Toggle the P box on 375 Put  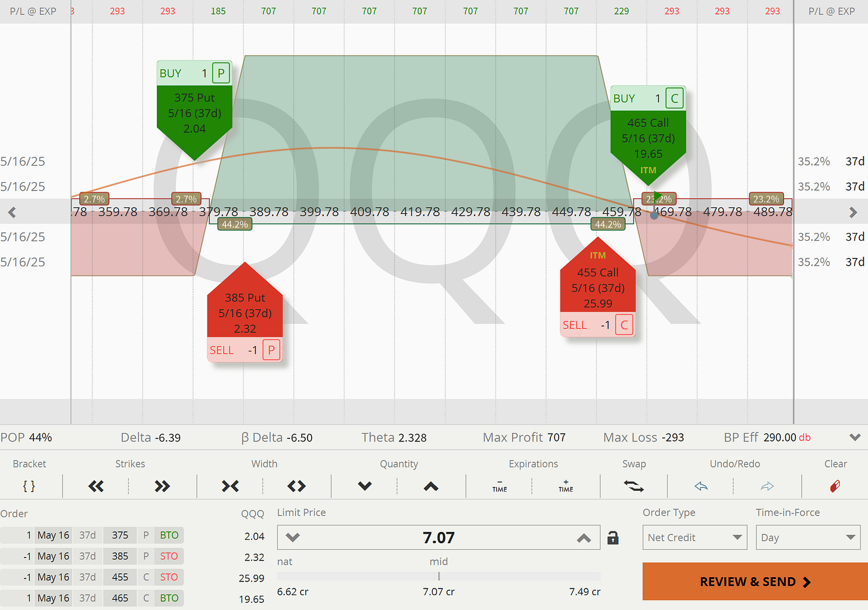tap(221, 73)
